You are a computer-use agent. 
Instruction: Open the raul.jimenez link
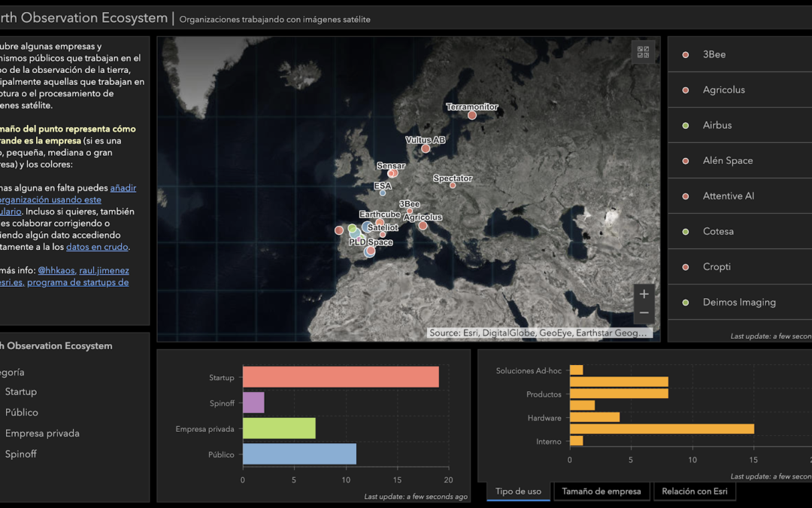(x=104, y=271)
